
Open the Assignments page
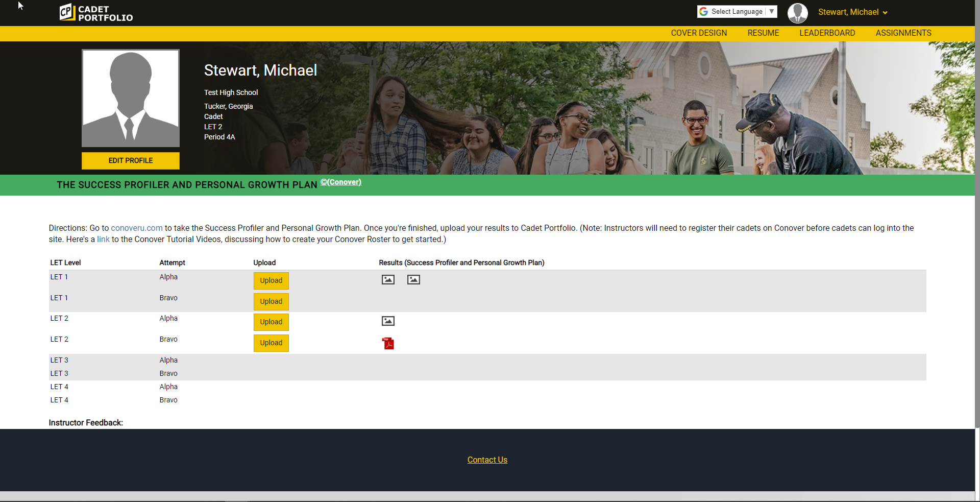903,33
